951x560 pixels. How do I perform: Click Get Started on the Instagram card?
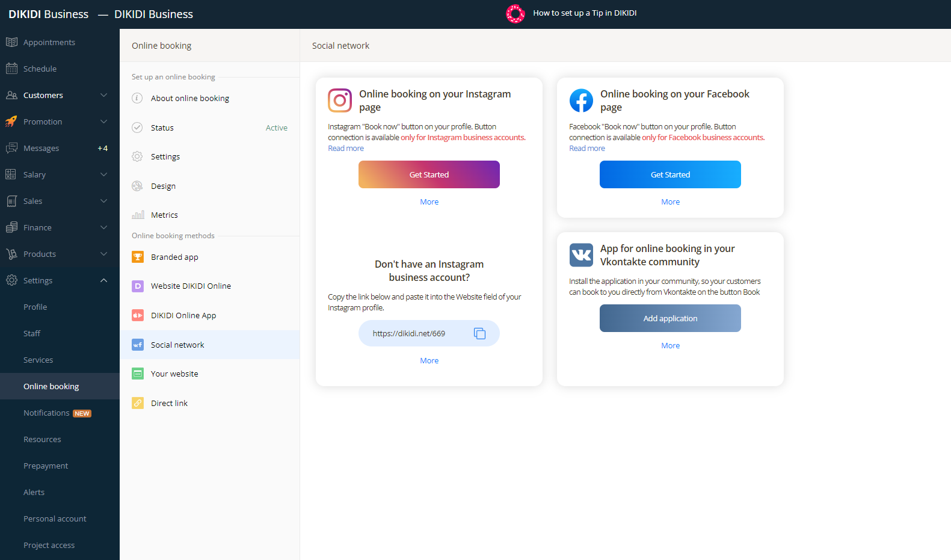(x=429, y=174)
